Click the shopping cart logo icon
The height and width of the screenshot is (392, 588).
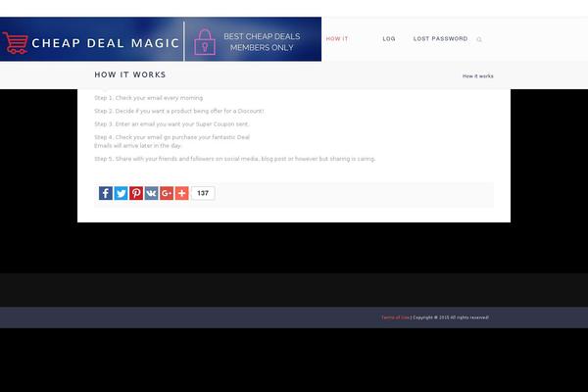[15, 43]
